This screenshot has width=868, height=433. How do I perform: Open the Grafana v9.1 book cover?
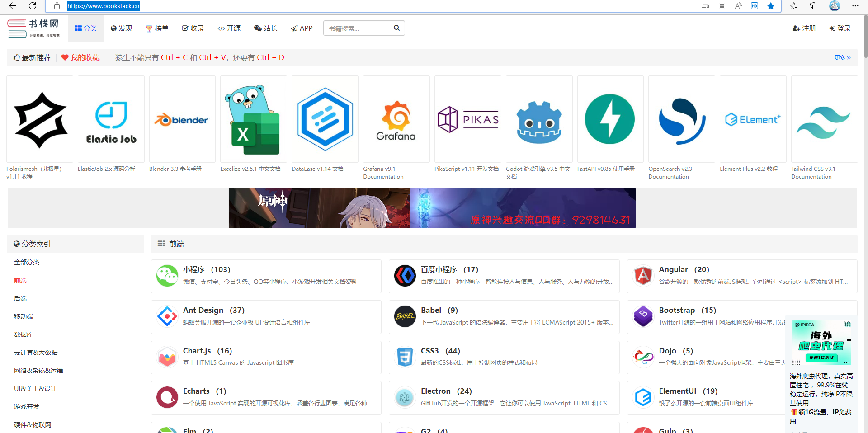point(396,119)
